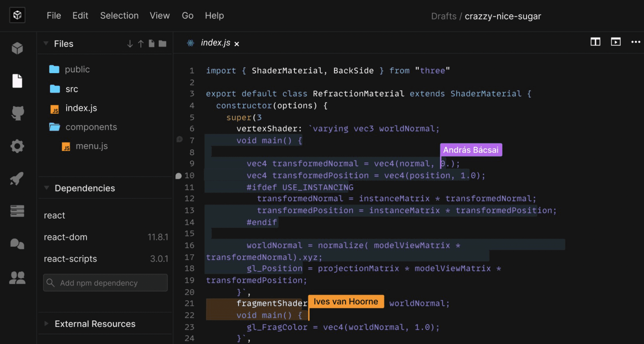Click gl_FragColor on line 23
Image resolution: width=644 pixels, height=344 pixels.
coord(277,327)
